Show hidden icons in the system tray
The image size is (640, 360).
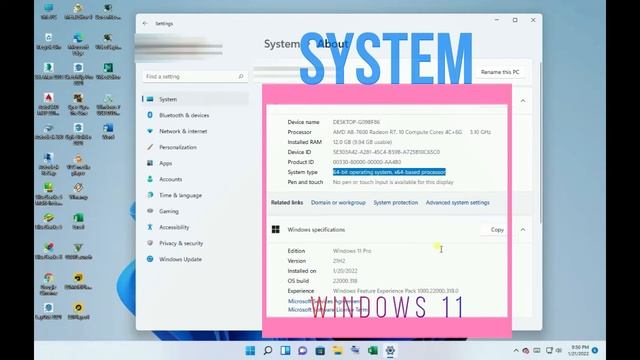click(516, 351)
